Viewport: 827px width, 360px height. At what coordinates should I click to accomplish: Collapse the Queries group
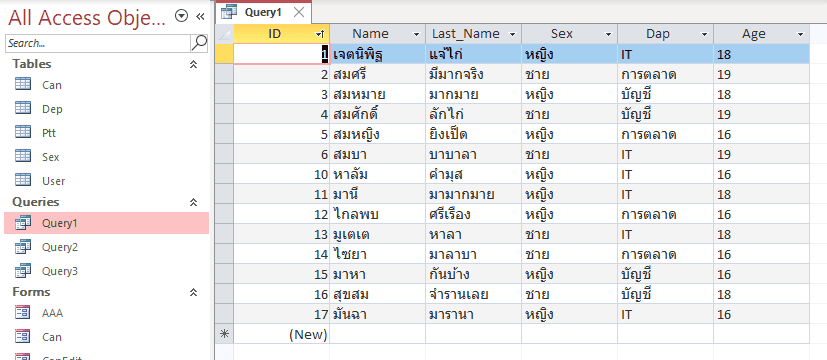tap(194, 202)
